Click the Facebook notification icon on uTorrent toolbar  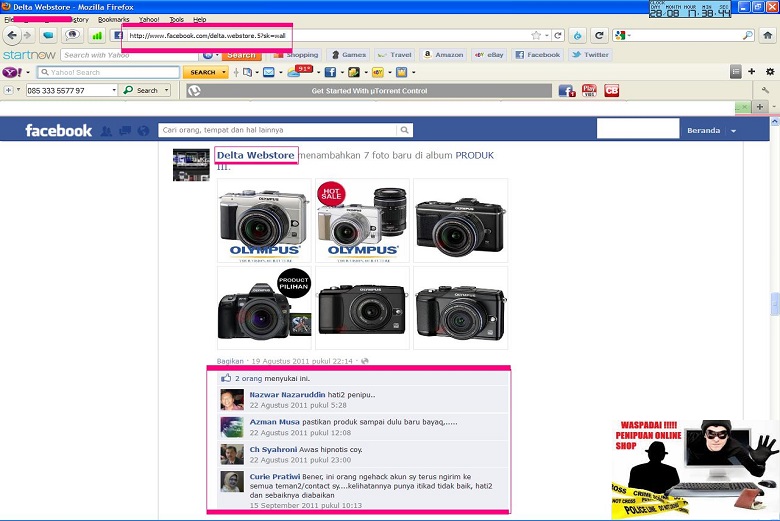(x=567, y=91)
